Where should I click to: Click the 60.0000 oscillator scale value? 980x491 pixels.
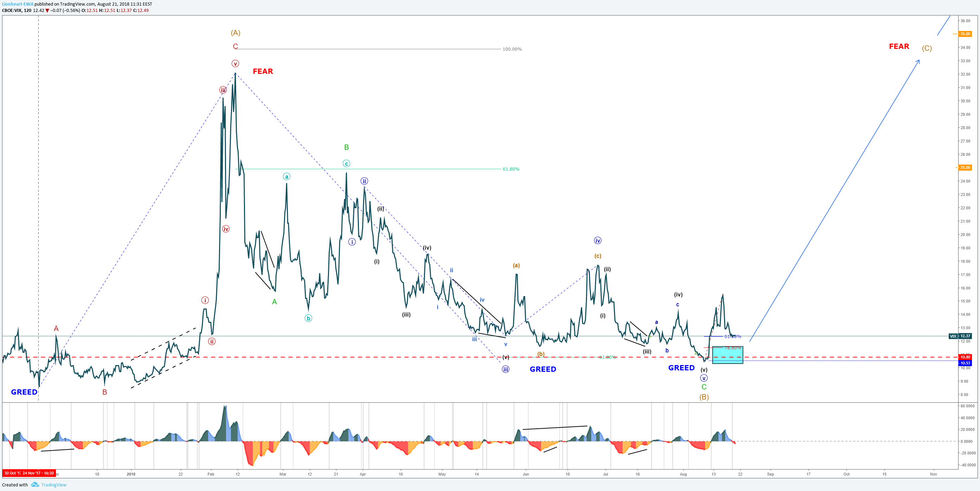click(x=967, y=406)
